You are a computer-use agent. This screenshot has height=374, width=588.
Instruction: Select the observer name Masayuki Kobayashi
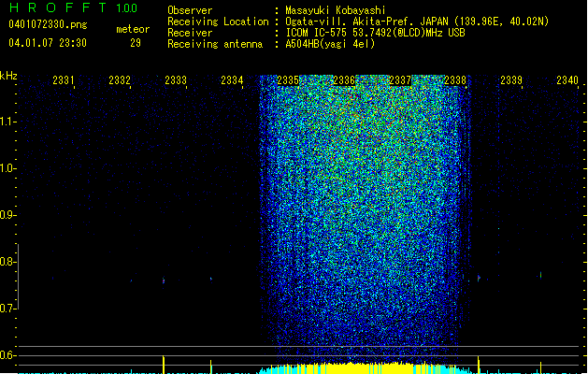coord(336,10)
